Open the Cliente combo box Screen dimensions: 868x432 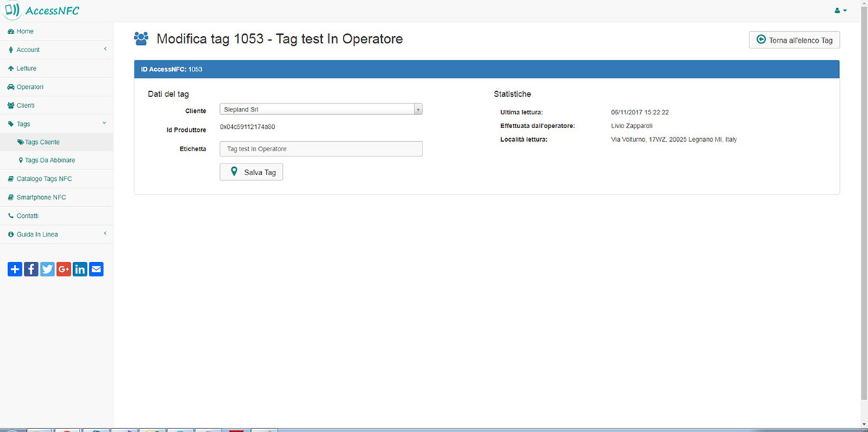pyautogui.click(x=321, y=109)
